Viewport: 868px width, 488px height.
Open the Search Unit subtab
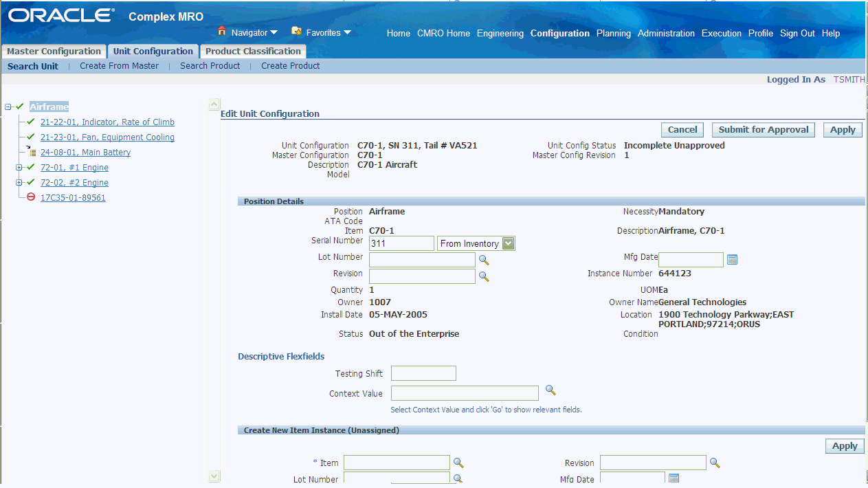(33, 66)
